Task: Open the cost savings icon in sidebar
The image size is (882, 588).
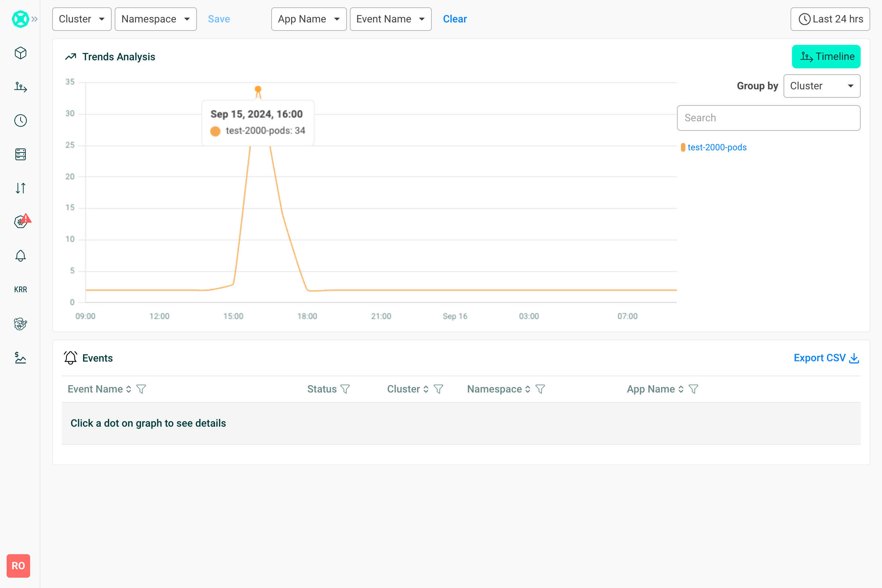Action: (x=20, y=358)
